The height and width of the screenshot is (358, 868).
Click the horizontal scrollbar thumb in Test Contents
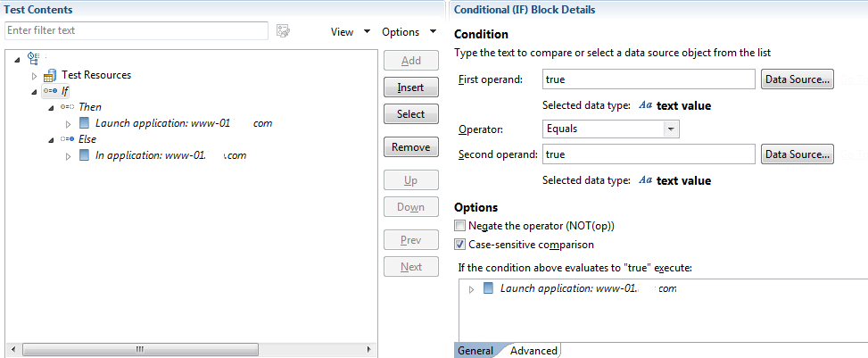tap(140, 349)
